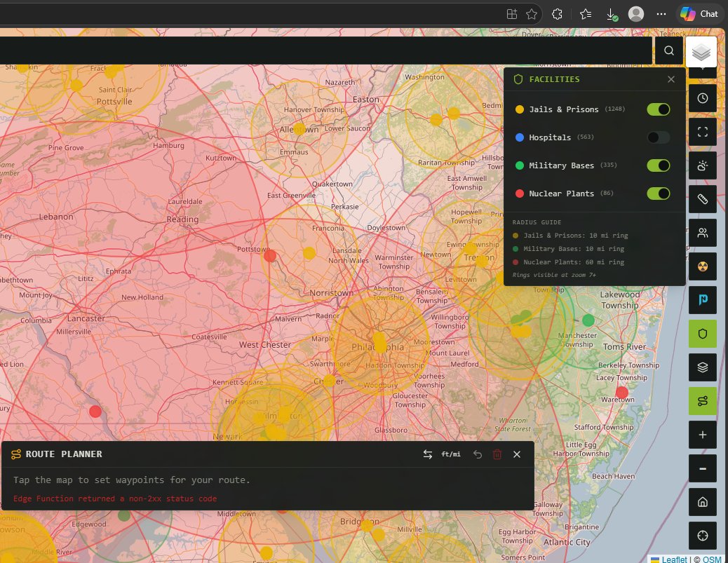Screen dimensions: 728x563
Task: Open the stacked layers icon in sidebar
Action: 703,367
